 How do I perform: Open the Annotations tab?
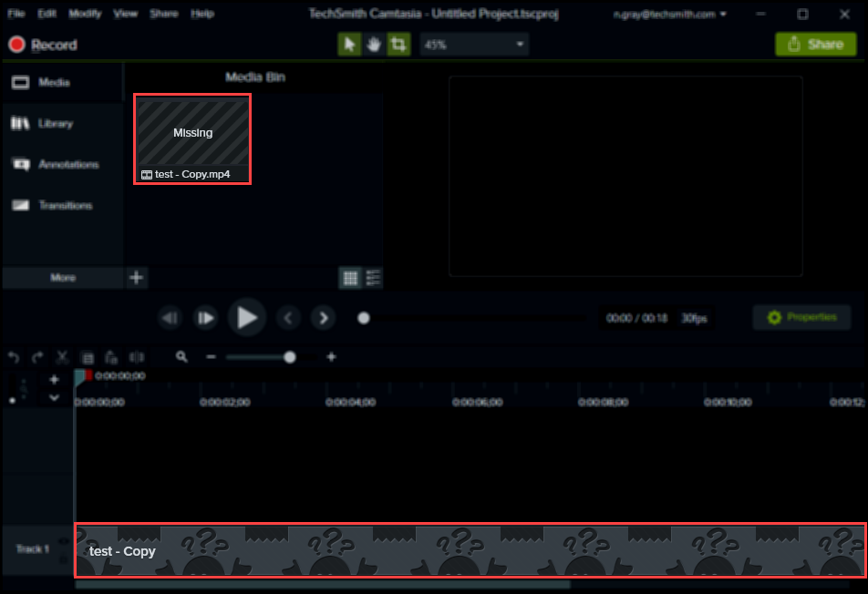point(62,165)
